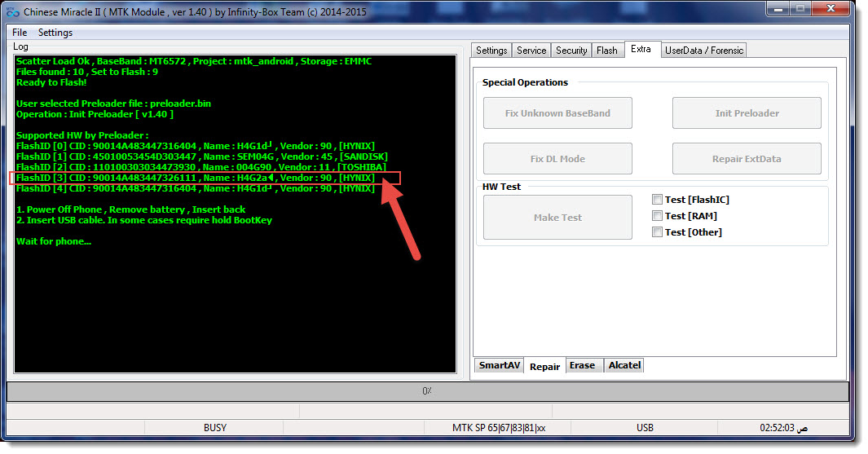Click the 'User selected Preloader file' log line
The height and width of the screenshot is (454, 868).
click(x=113, y=104)
